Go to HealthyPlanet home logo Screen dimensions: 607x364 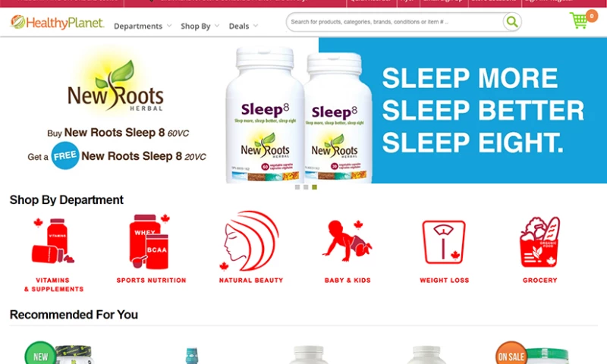pos(58,23)
